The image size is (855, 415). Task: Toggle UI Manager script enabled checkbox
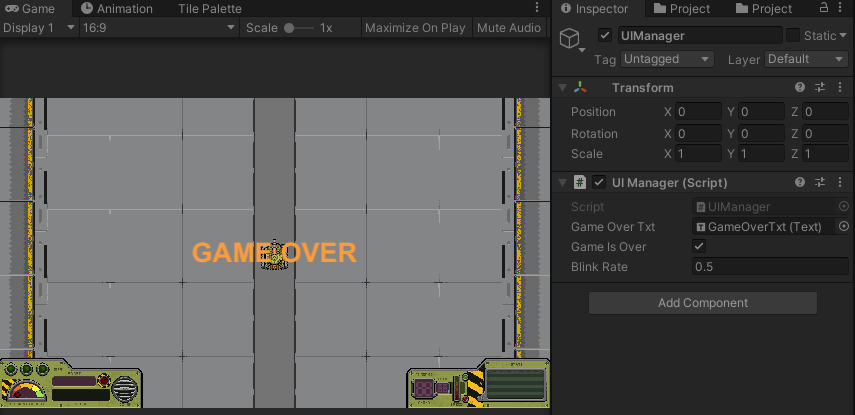[x=599, y=182]
